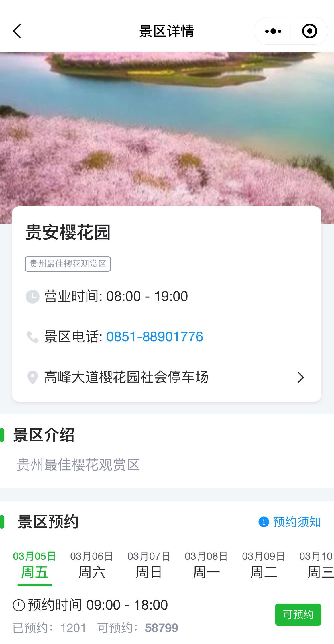The image size is (334, 644).
Task: Expand address details with right chevron
Action: point(300,377)
